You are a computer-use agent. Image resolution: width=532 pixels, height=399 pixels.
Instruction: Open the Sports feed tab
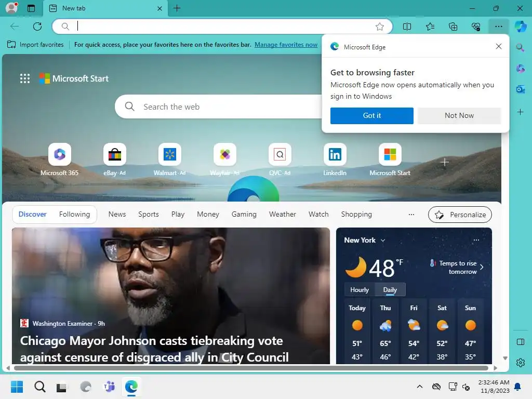148,215
